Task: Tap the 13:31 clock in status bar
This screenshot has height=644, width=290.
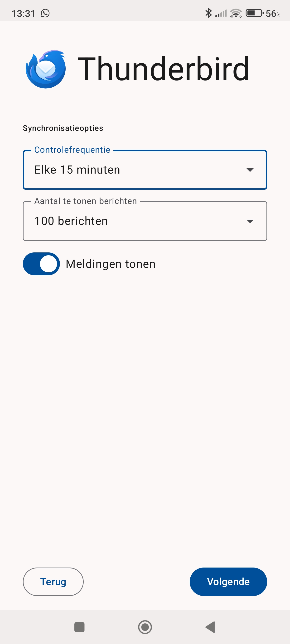Action: [24, 14]
